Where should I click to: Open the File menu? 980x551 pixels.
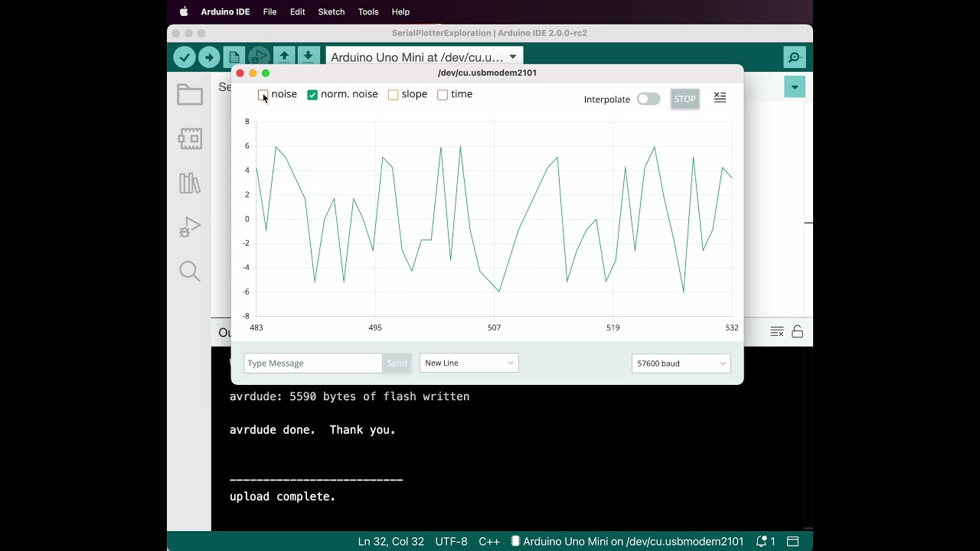[x=269, y=11]
